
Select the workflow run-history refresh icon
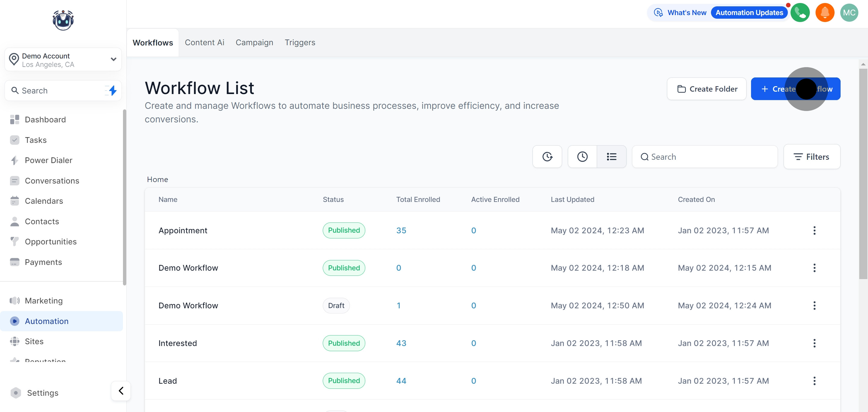[x=547, y=156]
